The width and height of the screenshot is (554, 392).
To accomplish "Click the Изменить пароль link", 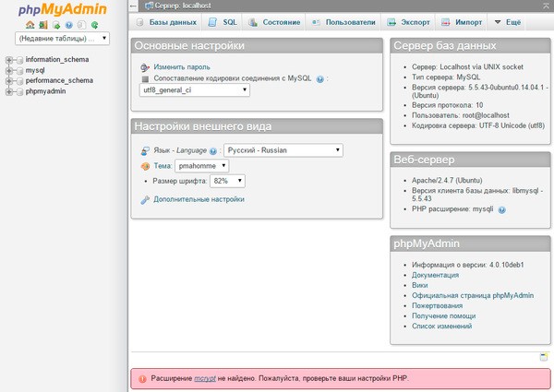I will [182, 67].
